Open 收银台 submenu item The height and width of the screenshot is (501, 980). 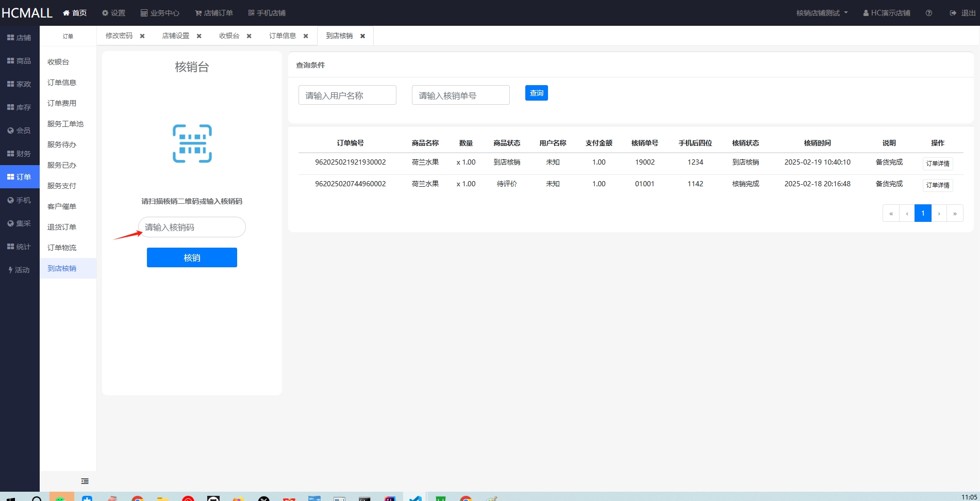tap(68, 62)
